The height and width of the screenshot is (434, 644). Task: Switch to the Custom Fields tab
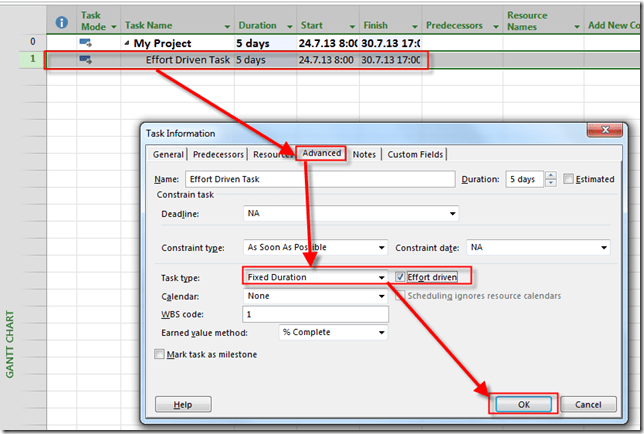(415, 154)
